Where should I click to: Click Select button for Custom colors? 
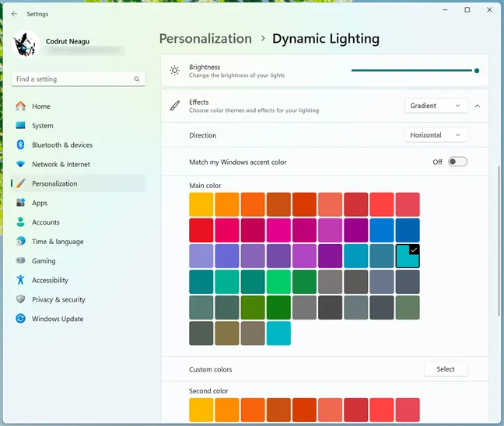pyautogui.click(x=446, y=369)
